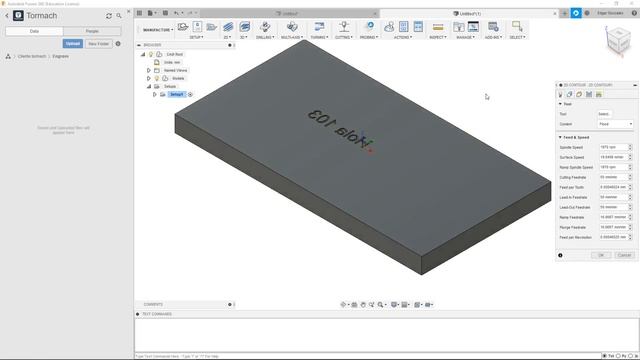This screenshot has height=360, width=640.
Task: Open the data panel grid icon
Action: [x=139, y=13]
